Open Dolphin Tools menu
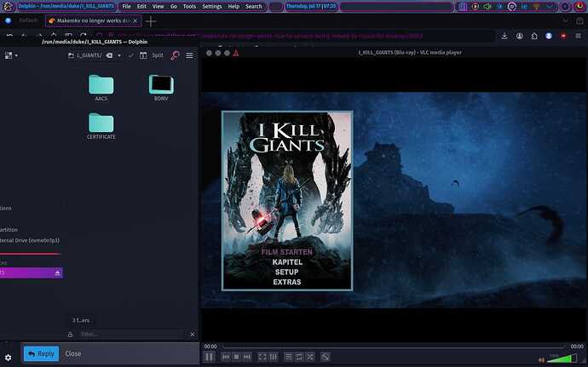 189,6
